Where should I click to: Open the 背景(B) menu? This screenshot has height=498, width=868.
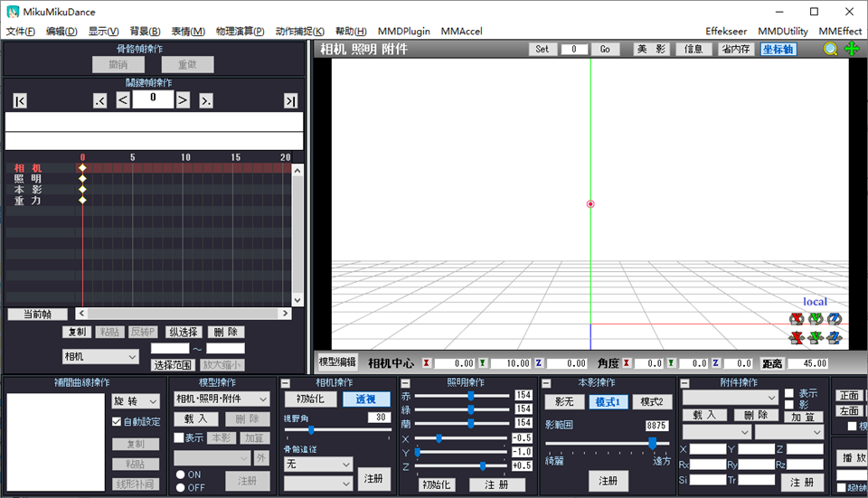(x=145, y=32)
